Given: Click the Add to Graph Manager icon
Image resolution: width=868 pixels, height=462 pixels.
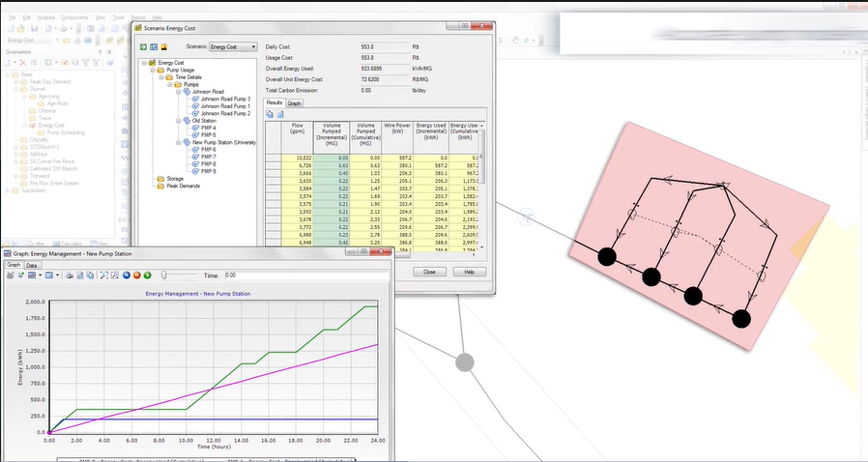Looking at the screenshot, I should coord(11,275).
